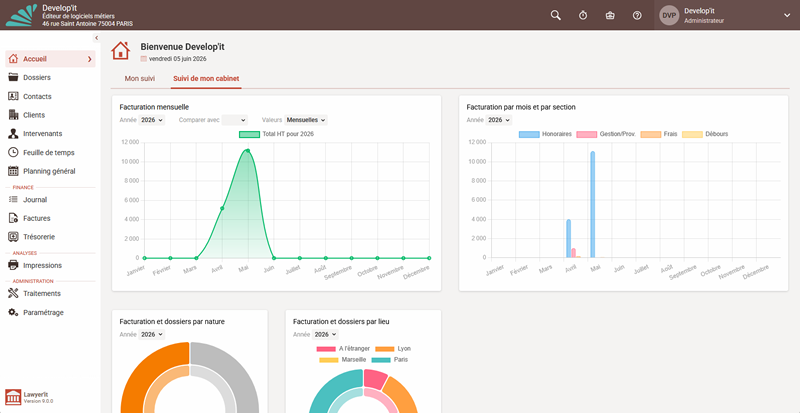This screenshot has height=413, width=800.
Task: Switch to the Mon suivi tab
Action: tap(140, 79)
